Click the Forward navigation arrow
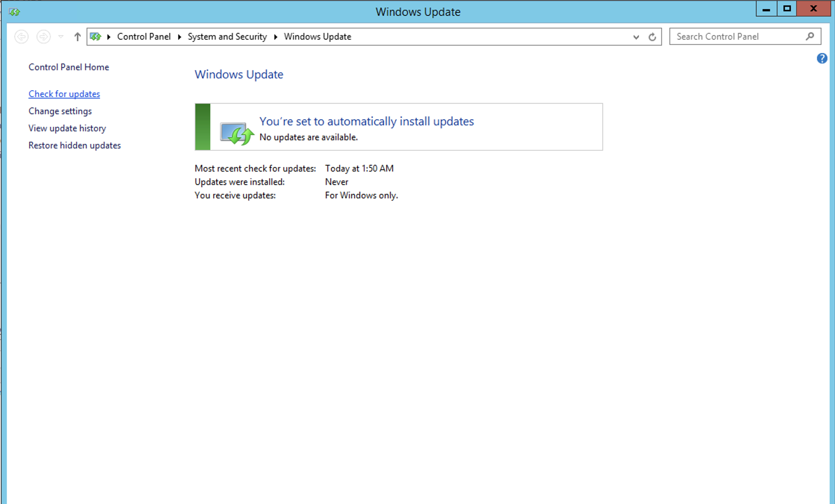 pos(44,37)
